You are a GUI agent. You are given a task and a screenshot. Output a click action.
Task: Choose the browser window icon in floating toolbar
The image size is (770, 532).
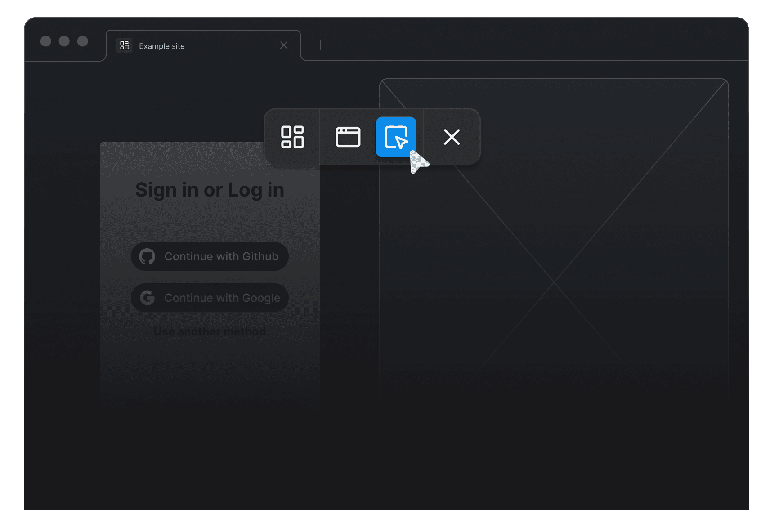pos(348,137)
